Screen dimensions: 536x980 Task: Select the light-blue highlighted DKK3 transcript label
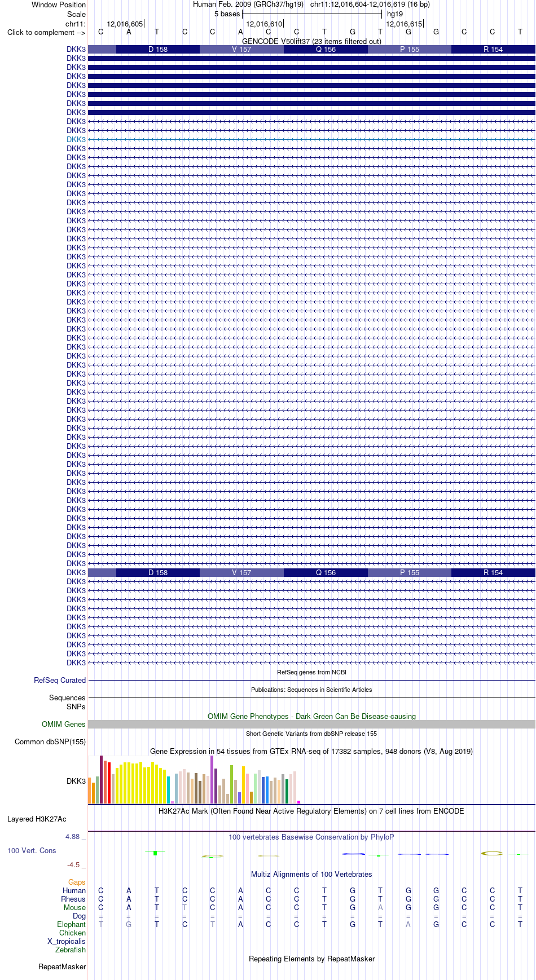(76, 139)
